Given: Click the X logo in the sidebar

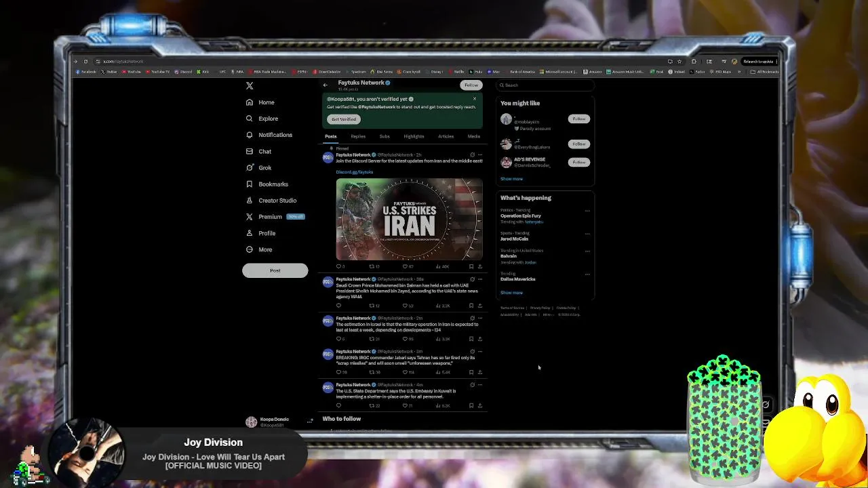Looking at the screenshot, I should click(x=250, y=85).
